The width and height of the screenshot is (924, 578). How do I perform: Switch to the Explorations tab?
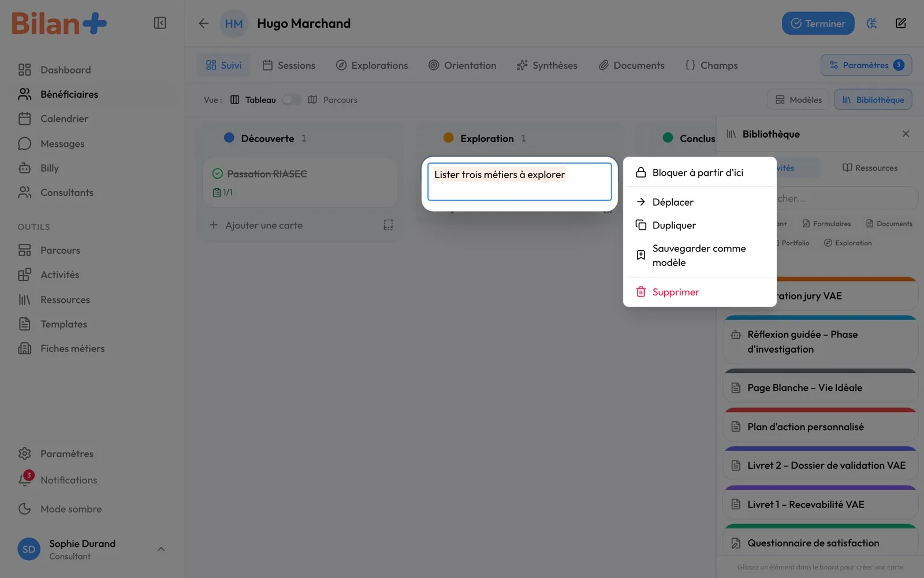pyautogui.click(x=372, y=65)
